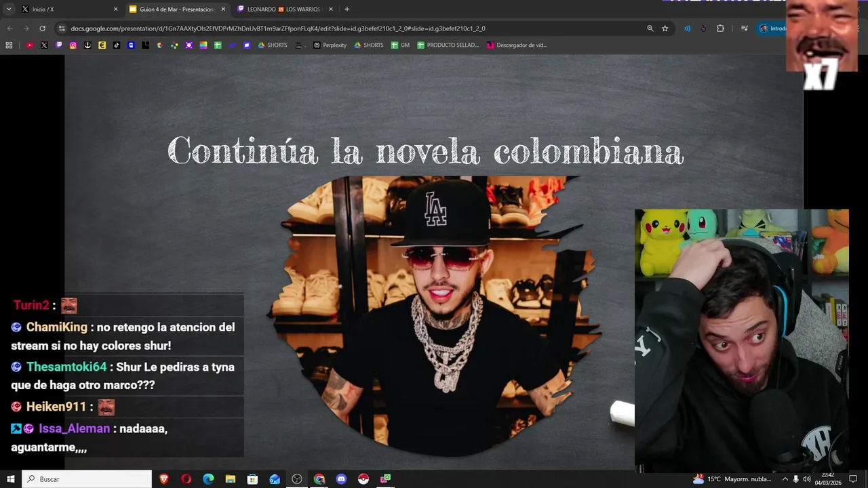This screenshot has width=868, height=488.
Task: Click username Heiken911 in chat
Action: pyautogui.click(x=56, y=407)
